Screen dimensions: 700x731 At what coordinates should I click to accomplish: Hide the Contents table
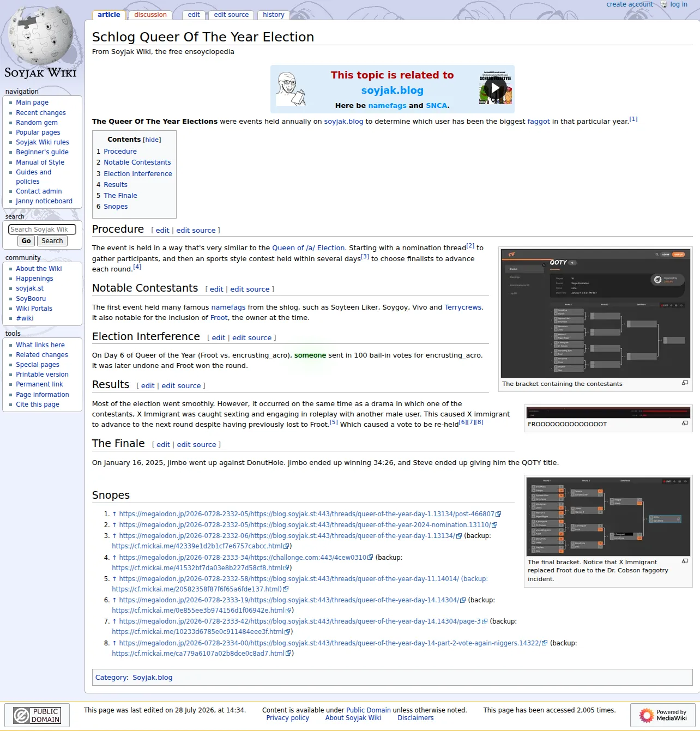point(152,140)
